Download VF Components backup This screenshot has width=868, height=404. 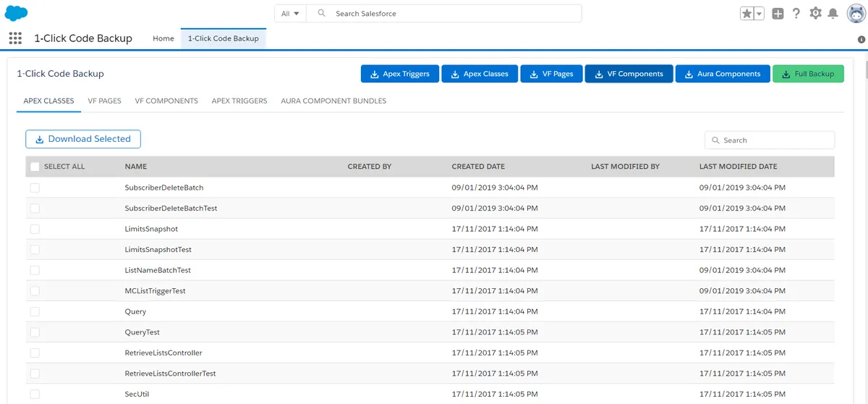(x=629, y=74)
